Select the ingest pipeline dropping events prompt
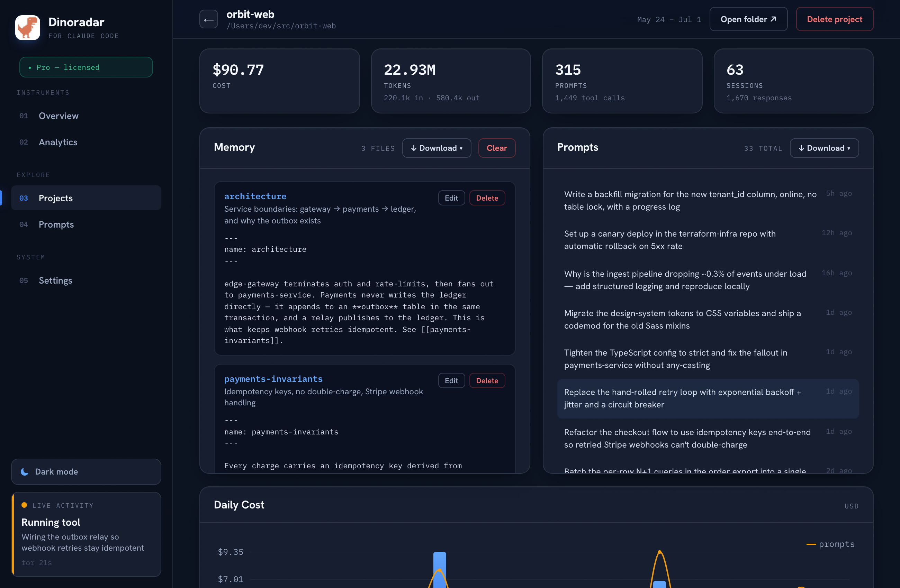 pyautogui.click(x=708, y=280)
